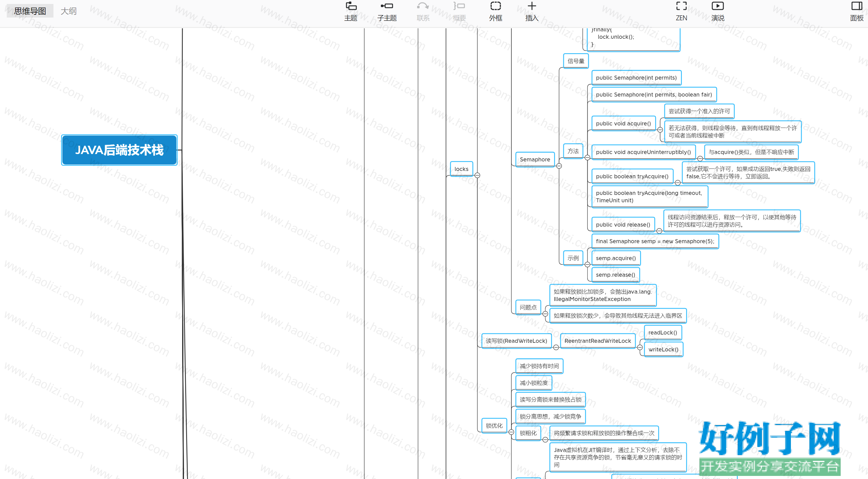Collapse the Semaphore node branch

coord(559,166)
